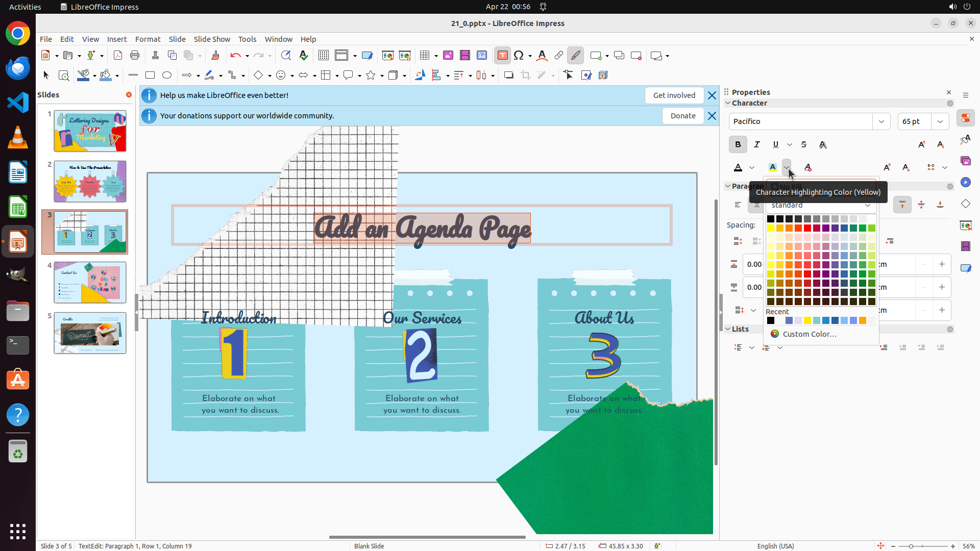Collapse the Lists section in Properties
Image resolution: width=980 pixels, height=551 pixels.
click(728, 329)
